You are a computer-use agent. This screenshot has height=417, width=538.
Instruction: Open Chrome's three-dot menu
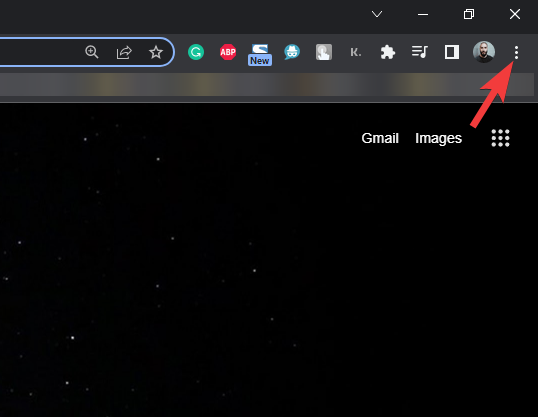coord(516,53)
